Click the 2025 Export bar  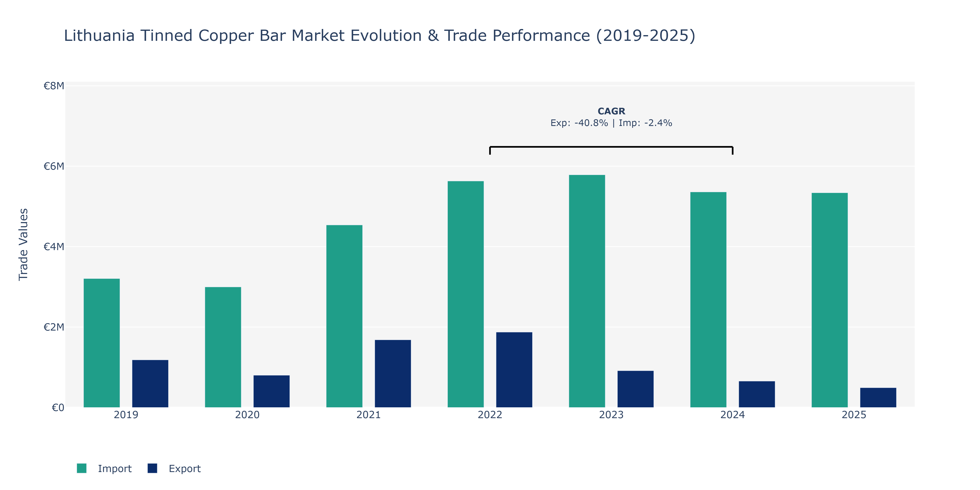point(878,398)
